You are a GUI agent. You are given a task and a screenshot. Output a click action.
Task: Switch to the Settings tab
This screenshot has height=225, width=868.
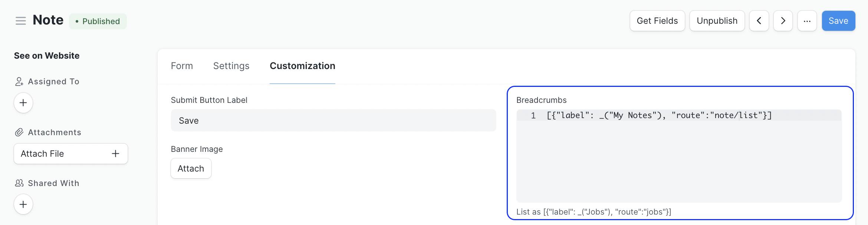coord(231,66)
